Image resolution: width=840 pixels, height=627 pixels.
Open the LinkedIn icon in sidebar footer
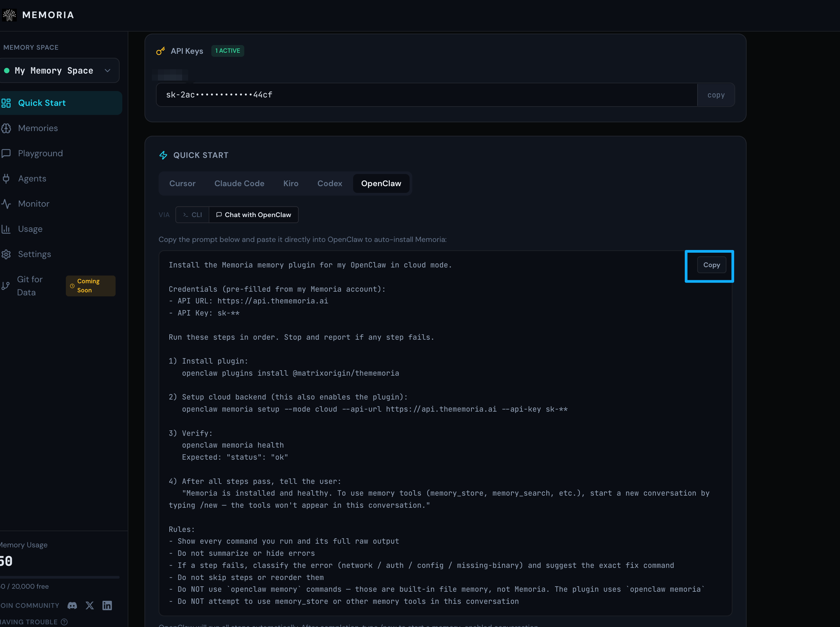pyautogui.click(x=107, y=605)
